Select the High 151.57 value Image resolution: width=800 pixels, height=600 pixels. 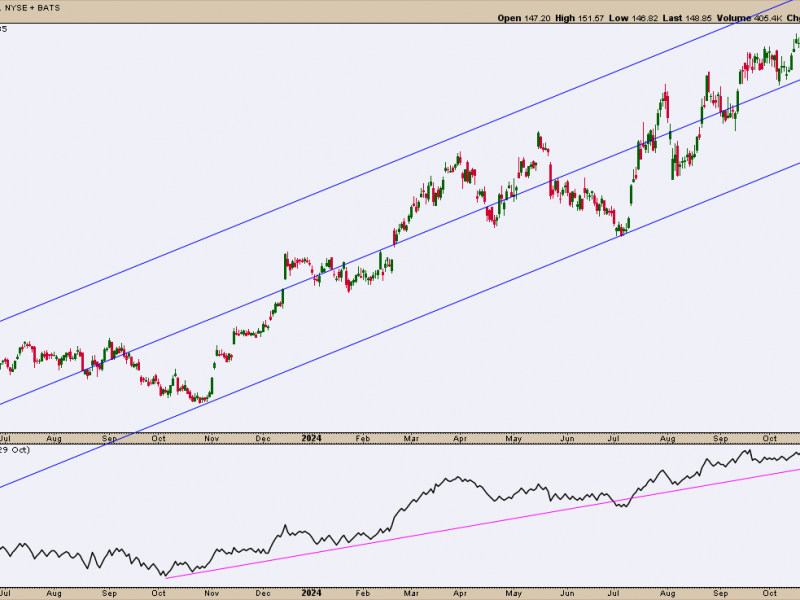tap(580, 18)
